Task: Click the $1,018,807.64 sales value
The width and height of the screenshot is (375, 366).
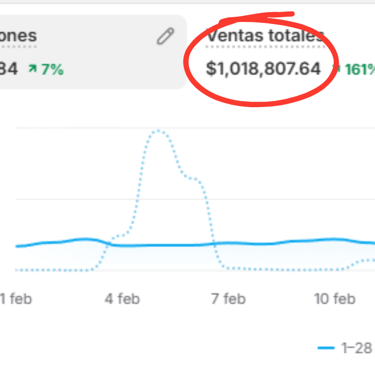Action: (263, 69)
